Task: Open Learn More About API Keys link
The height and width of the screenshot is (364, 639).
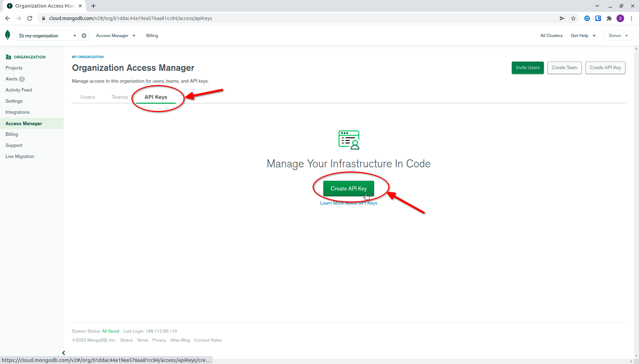Action: (x=349, y=203)
